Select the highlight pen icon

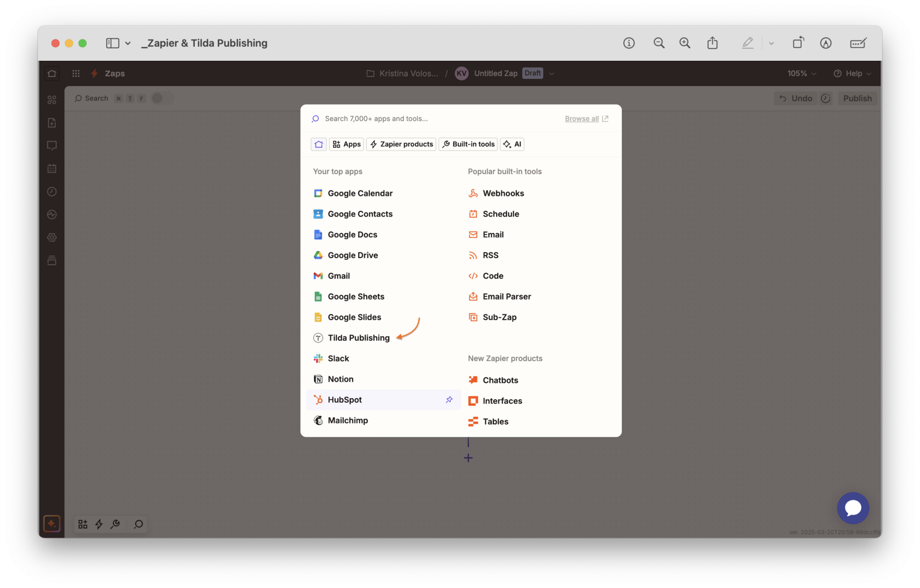click(x=748, y=43)
